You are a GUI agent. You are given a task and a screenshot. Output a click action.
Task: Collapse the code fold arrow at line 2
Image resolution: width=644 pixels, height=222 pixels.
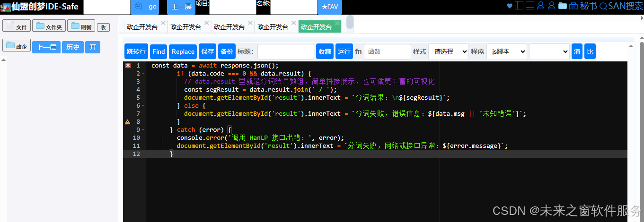click(143, 74)
